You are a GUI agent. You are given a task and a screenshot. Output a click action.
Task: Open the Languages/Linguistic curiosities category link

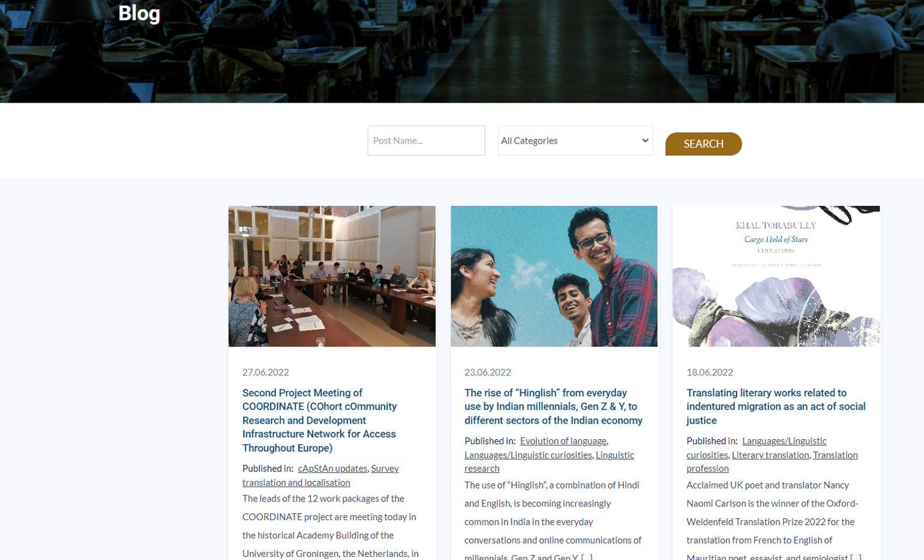click(527, 455)
